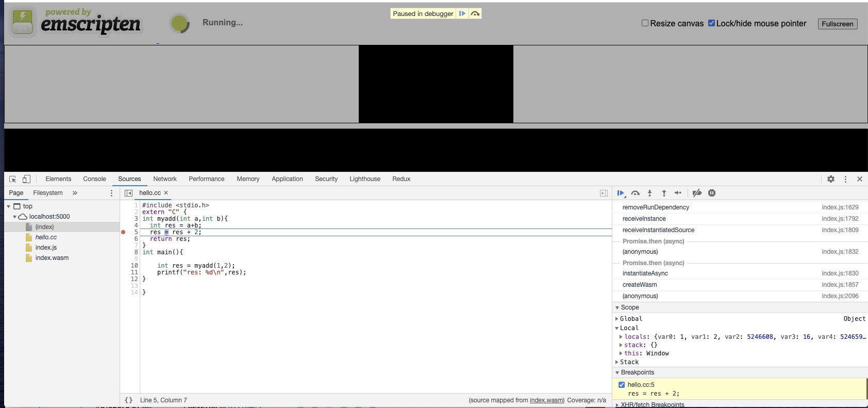
Task: Open index.wasm in the file tree
Action: pos(52,258)
